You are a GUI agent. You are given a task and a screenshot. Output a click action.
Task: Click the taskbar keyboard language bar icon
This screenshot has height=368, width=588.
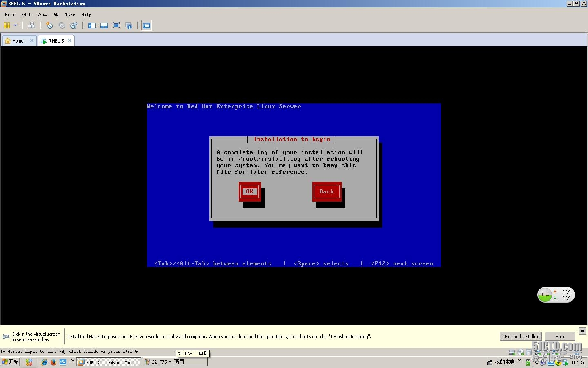pos(490,362)
